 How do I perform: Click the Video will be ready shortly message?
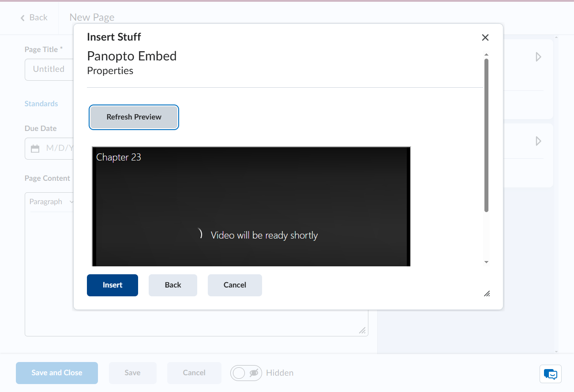264,235
